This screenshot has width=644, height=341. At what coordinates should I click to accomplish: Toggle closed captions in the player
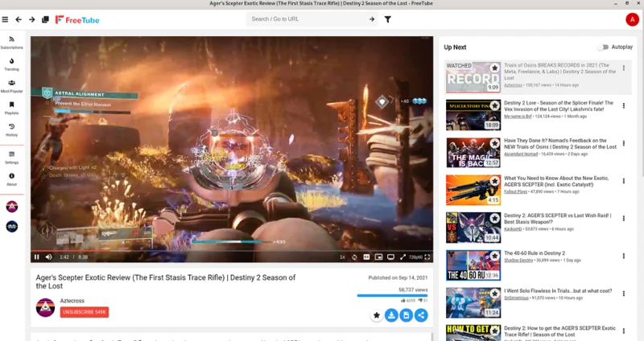[x=366, y=257]
